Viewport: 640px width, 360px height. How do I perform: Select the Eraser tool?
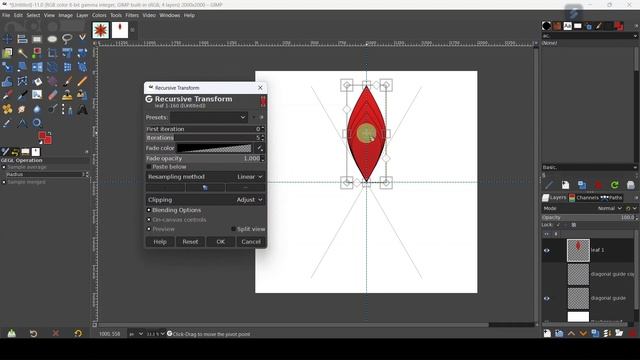click(x=52, y=95)
